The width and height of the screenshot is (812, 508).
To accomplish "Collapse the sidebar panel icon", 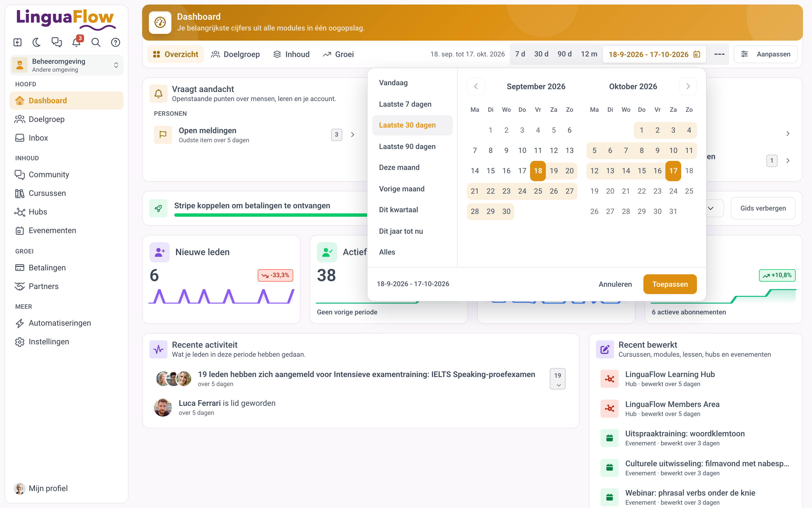I will pyautogui.click(x=17, y=42).
